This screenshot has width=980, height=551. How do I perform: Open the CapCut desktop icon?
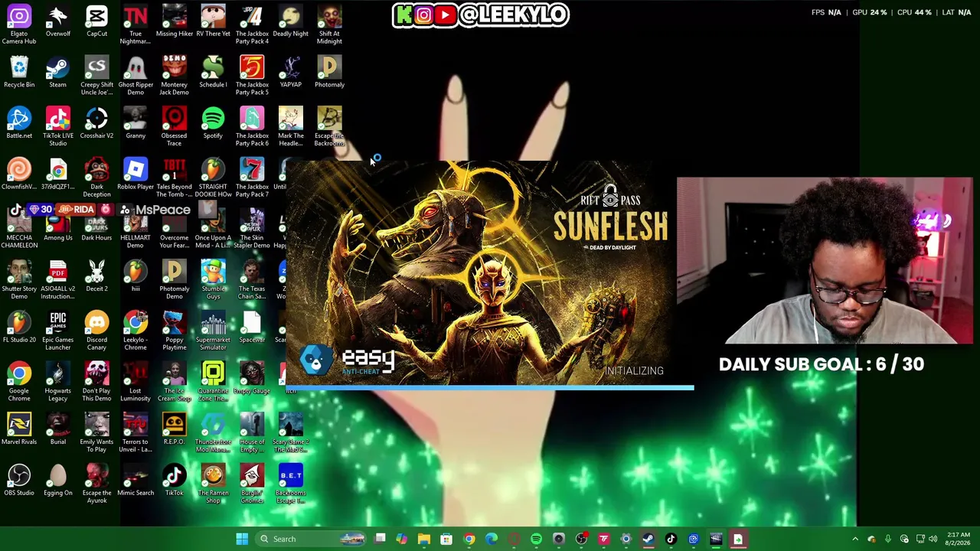96,21
